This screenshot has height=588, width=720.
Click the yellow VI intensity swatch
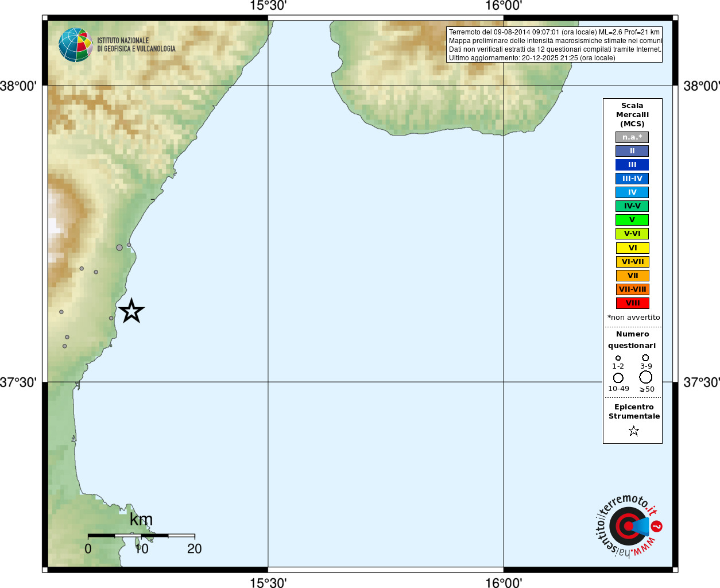(x=632, y=248)
